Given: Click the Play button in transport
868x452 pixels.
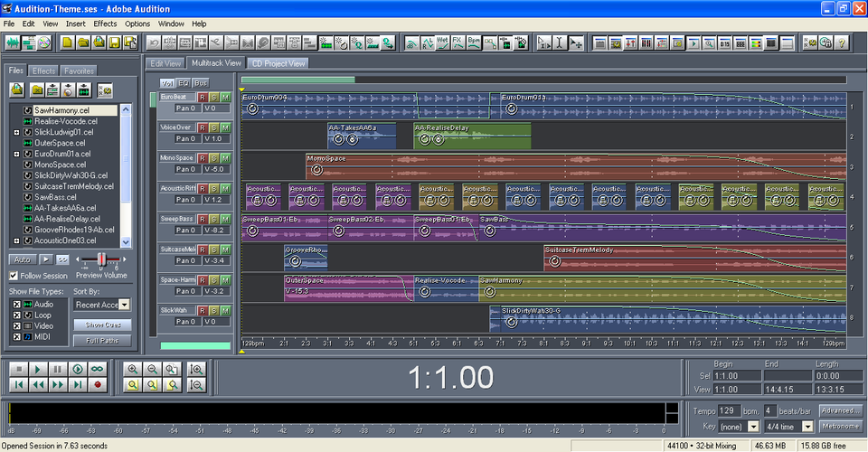Looking at the screenshot, I should pyautogui.click(x=37, y=369).
